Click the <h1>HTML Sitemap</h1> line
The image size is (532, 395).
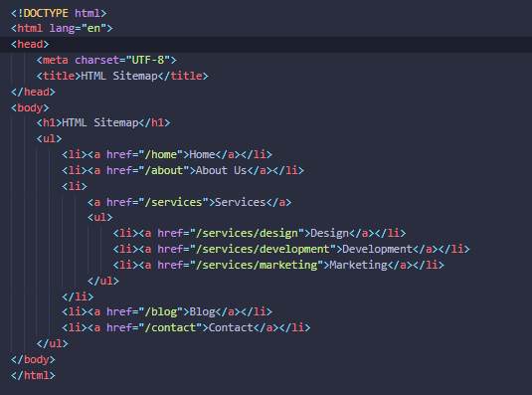point(103,122)
